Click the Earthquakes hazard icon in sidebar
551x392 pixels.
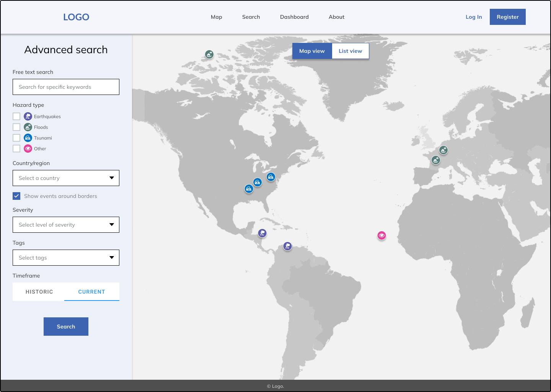pyautogui.click(x=28, y=116)
